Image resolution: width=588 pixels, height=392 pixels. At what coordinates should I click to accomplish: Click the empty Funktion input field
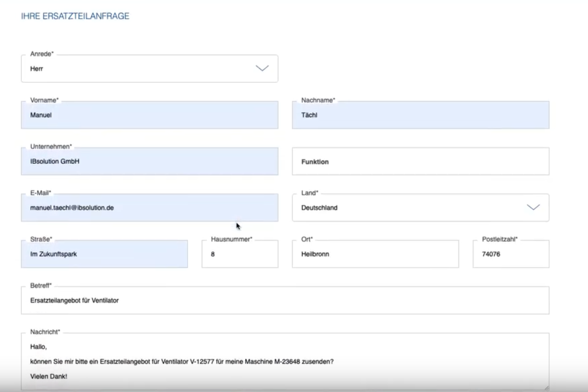point(420,162)
